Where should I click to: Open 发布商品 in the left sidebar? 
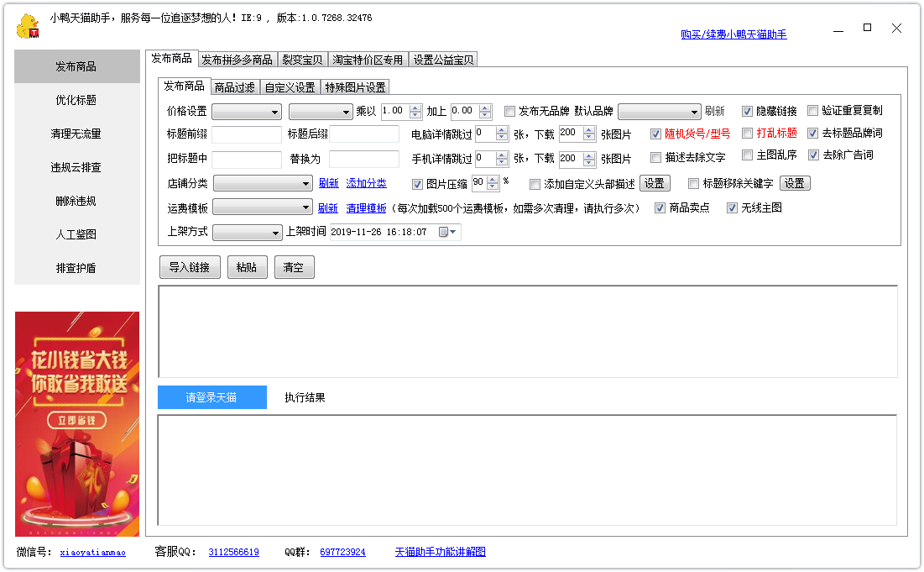[77, 66]
